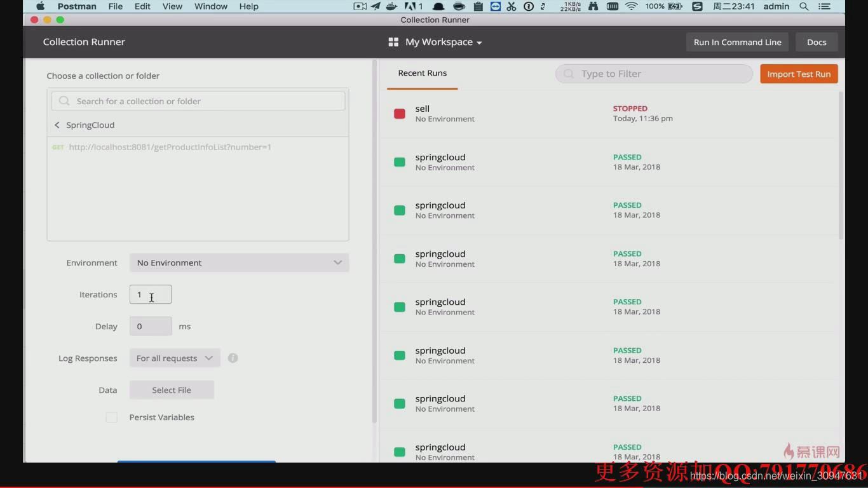Screen dimensions: 868x488
Task: Click the 1Password menu bar icon
Action: click(529, 6)
